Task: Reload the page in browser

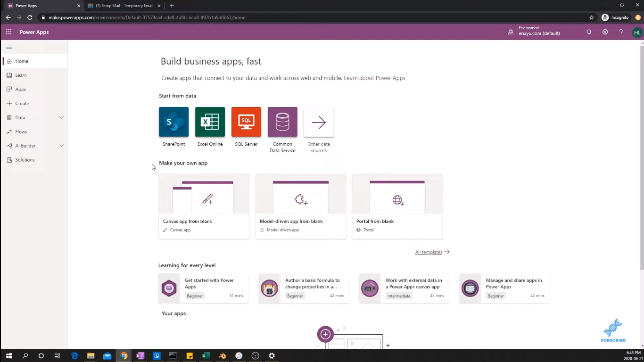Action: 30,17
